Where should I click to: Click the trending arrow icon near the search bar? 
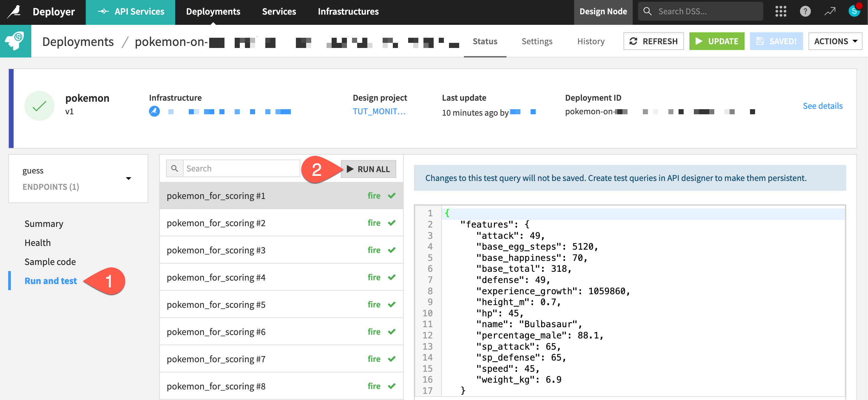click(830, 11)
